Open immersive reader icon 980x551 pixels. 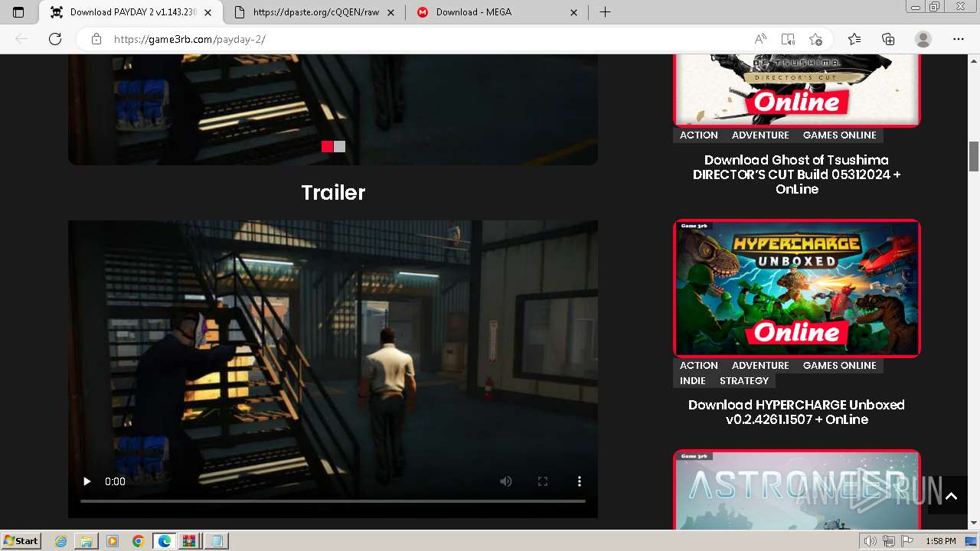[788, 39]
